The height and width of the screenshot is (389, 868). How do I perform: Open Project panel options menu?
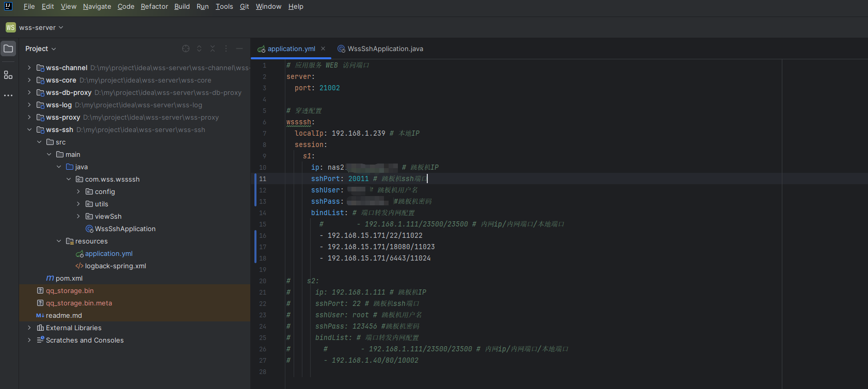[x=226, y=48]
